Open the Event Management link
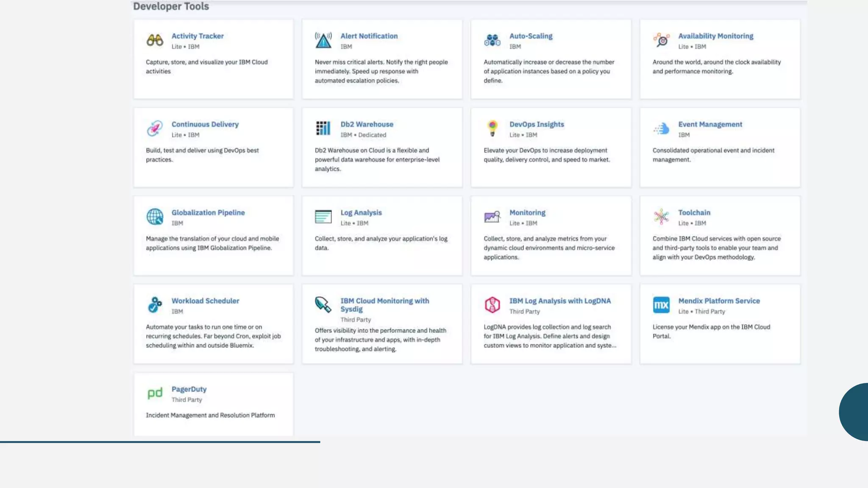This screenshot has width=868, height=488. click(x=710, y=124)
